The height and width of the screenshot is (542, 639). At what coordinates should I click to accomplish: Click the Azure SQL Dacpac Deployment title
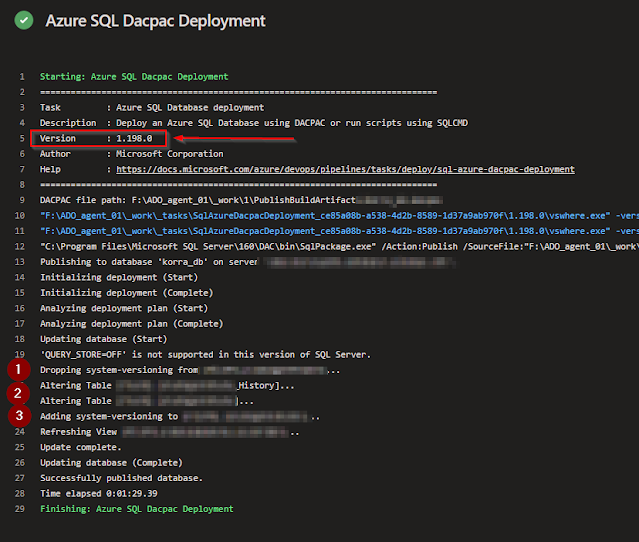point(155,21)
